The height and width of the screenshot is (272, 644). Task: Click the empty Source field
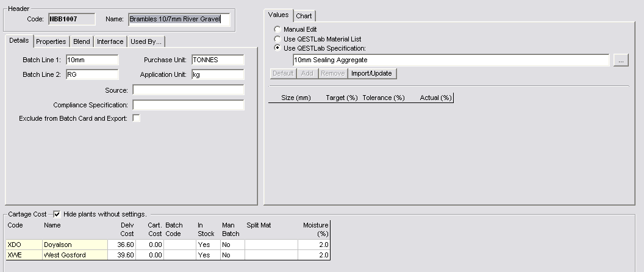click(x=188, y=90)
